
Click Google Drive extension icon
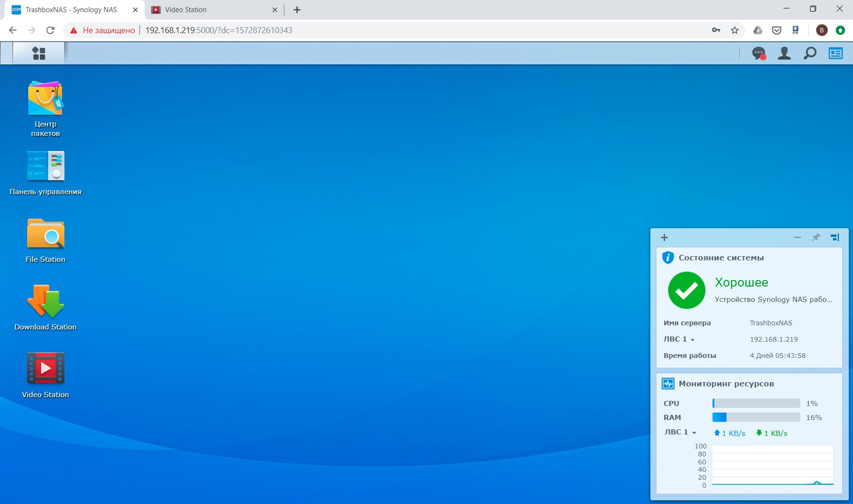(758, 30)
